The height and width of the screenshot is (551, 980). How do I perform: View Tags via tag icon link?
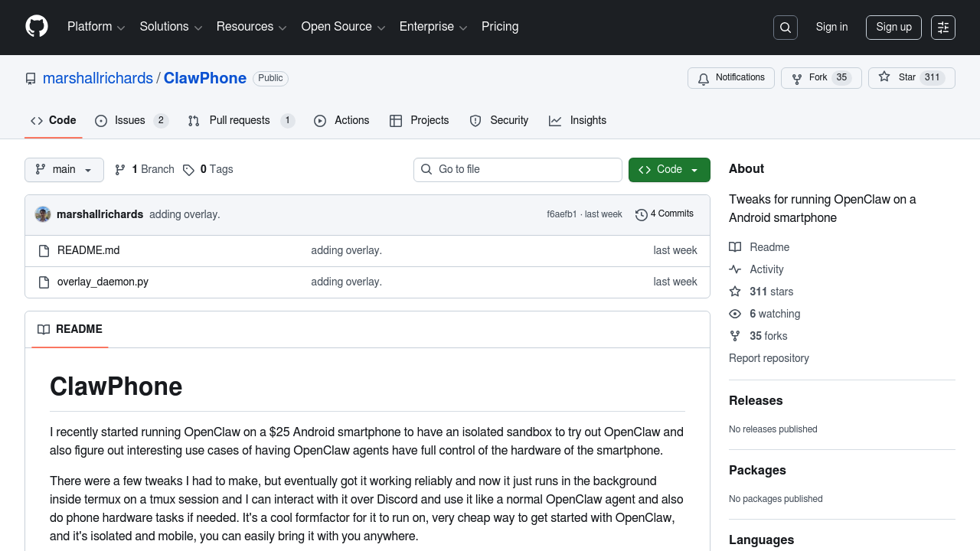pyautogui.click(x=208, y=170)
